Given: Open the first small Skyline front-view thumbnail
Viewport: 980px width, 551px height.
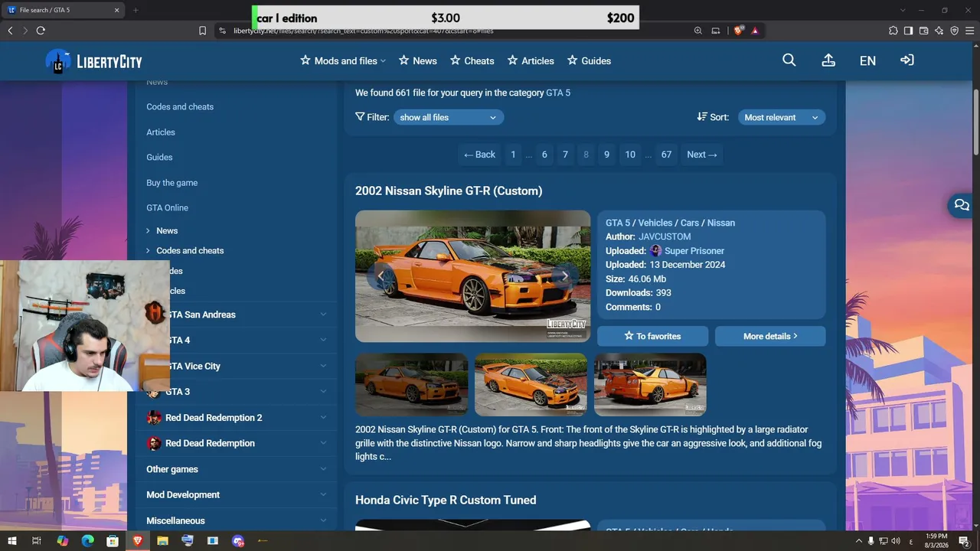Looking at the screenshot, I should 412,385.
